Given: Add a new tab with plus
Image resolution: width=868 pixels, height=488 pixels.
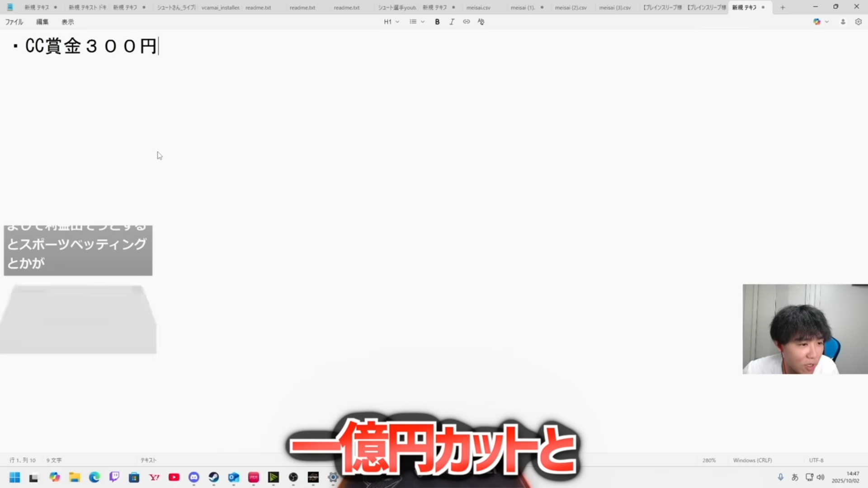Looking at the screenshot, I should [783, 7].
